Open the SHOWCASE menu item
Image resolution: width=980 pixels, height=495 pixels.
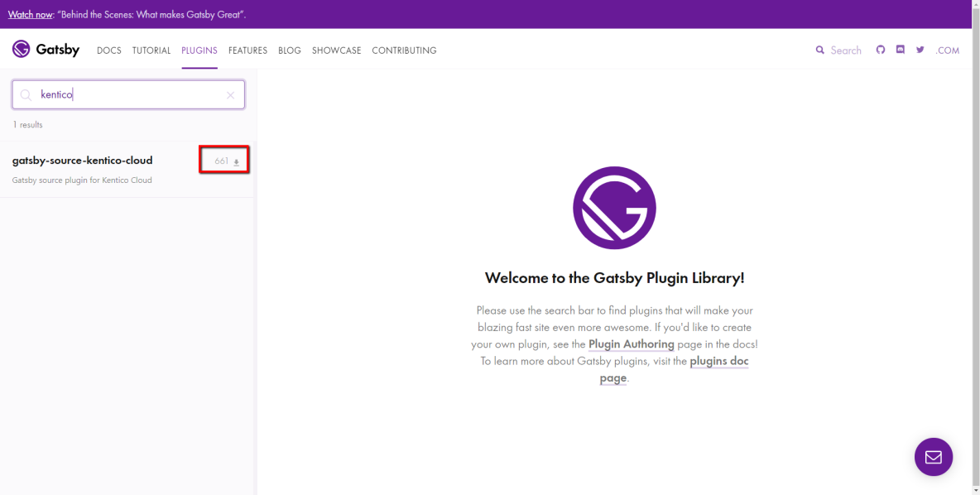click(336, 50)
